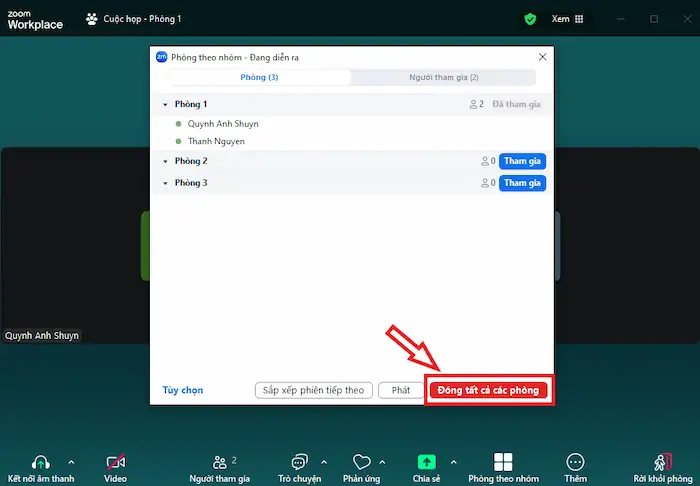The width and height of the screenshot is (700, 486).
Task: Start video using the Video camera icon
Action: (116, 462)
